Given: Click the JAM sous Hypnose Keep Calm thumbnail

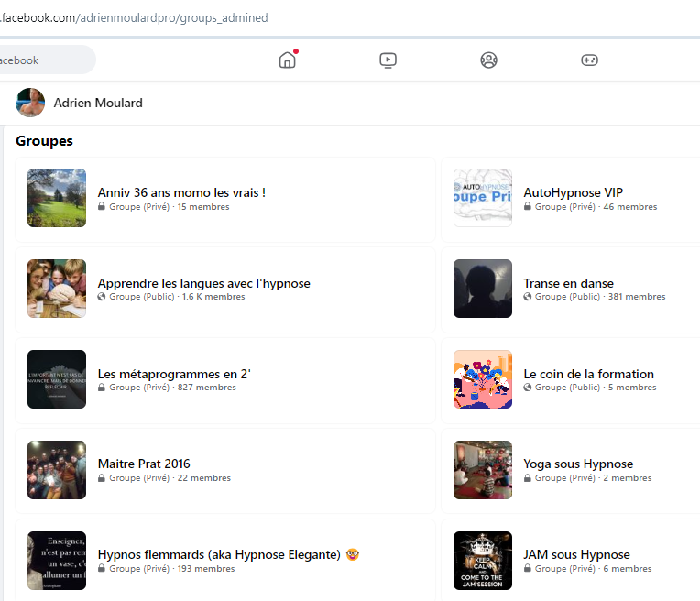Looking at the screenshot, I should point(483,561).
